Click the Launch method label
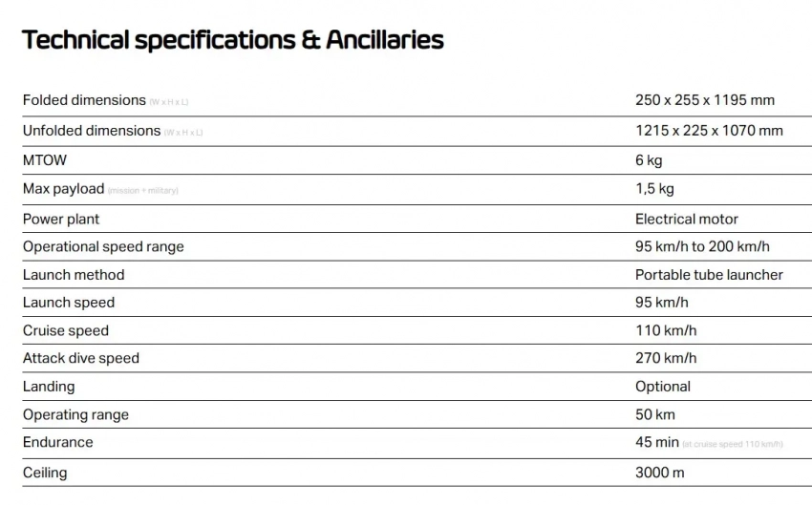Image resolution: width=812 pixels, height=505 pixels. pos(74,275)
